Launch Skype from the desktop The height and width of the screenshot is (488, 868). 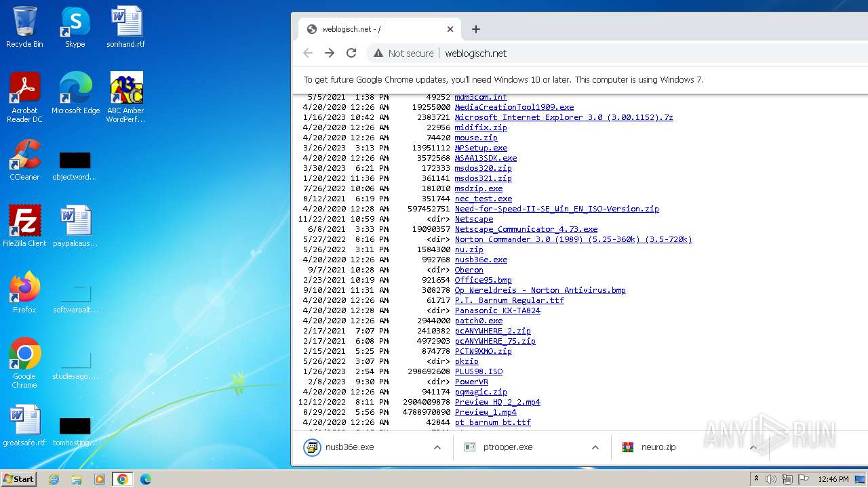(x=75, y=27)
